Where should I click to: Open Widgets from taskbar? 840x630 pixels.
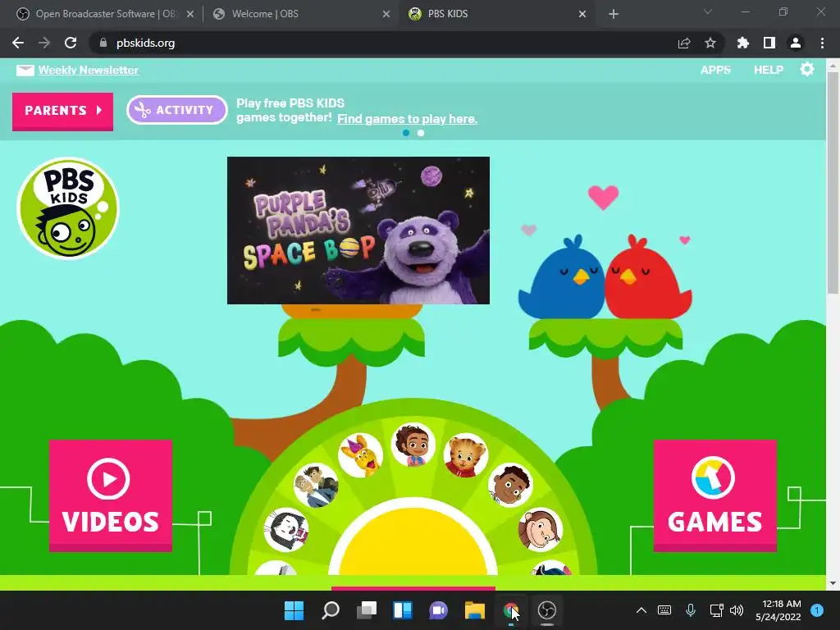point(402,610)
